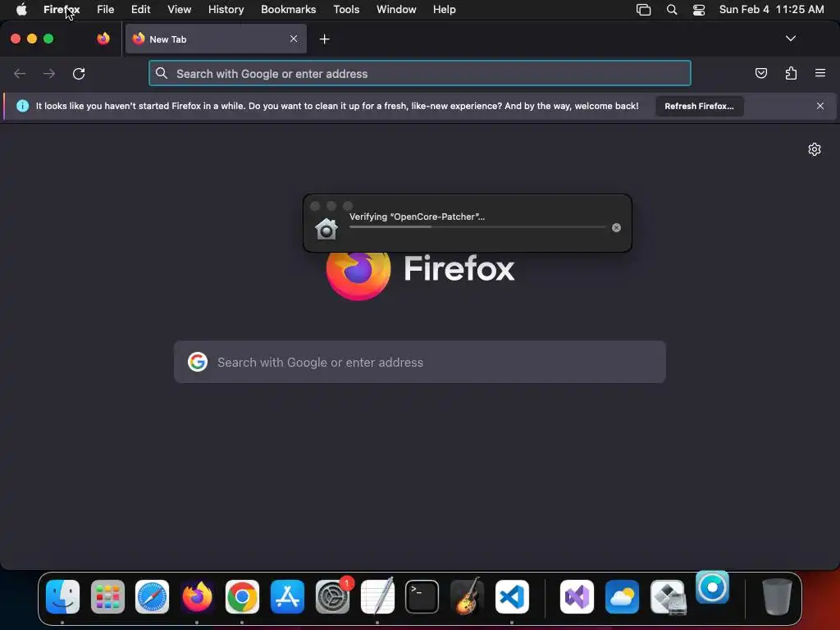Open App Store from the Dock
This screenshot has height=630, width=840.
coord(287,597)
